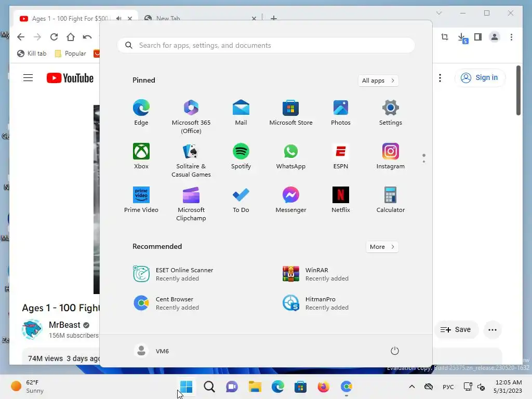The height and width of the screenshot is (399, 532).
Task: Open Settings from pinned apps
Action: [391, 113]
